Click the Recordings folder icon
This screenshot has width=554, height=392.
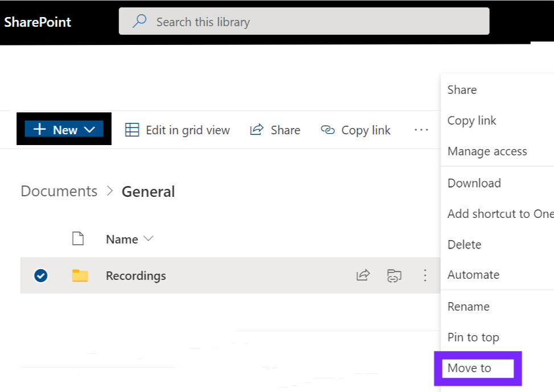80,275
